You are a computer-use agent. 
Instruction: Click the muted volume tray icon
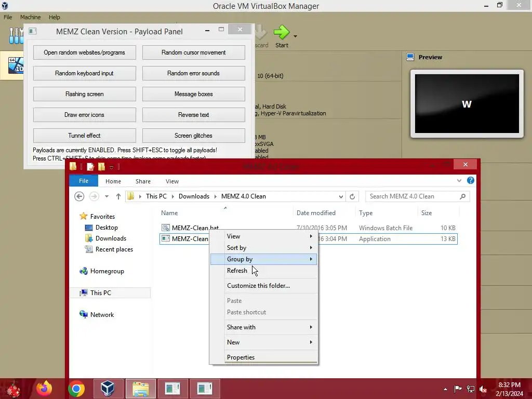[x=483, y=389]
